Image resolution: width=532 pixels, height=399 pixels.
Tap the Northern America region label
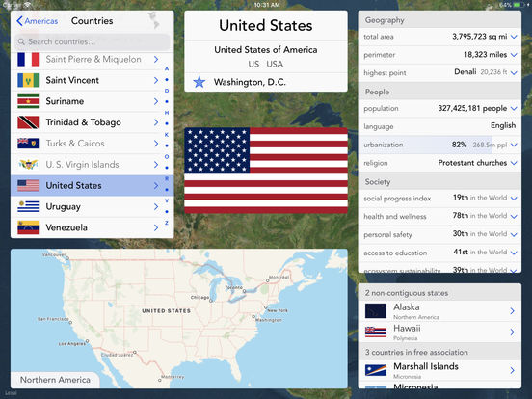point(55,380)
